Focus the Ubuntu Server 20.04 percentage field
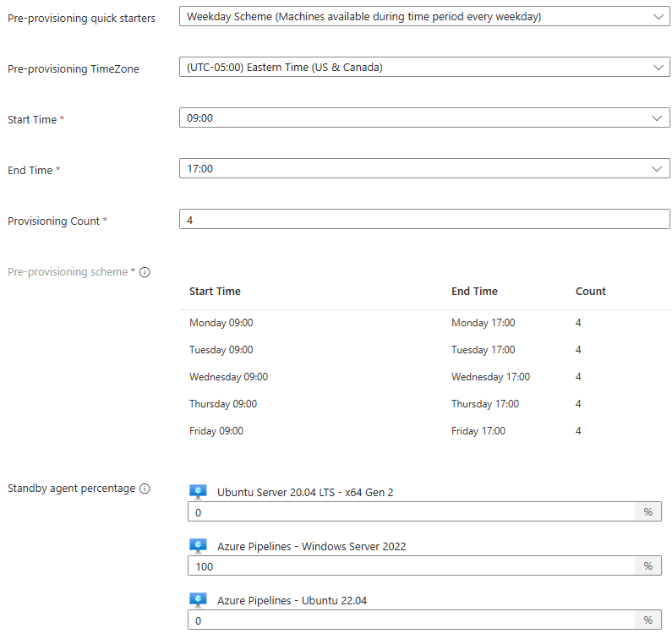The image size is (672, 639). coord(411,512)
